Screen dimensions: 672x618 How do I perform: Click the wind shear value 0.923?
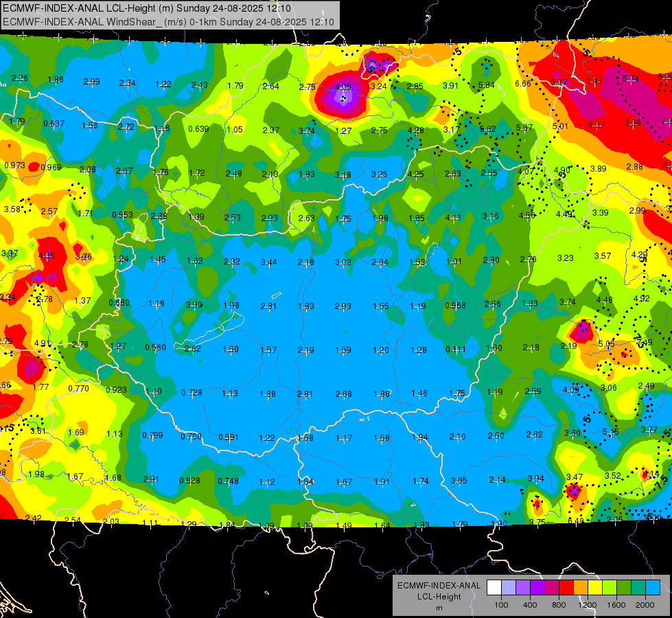pos(116,390)
